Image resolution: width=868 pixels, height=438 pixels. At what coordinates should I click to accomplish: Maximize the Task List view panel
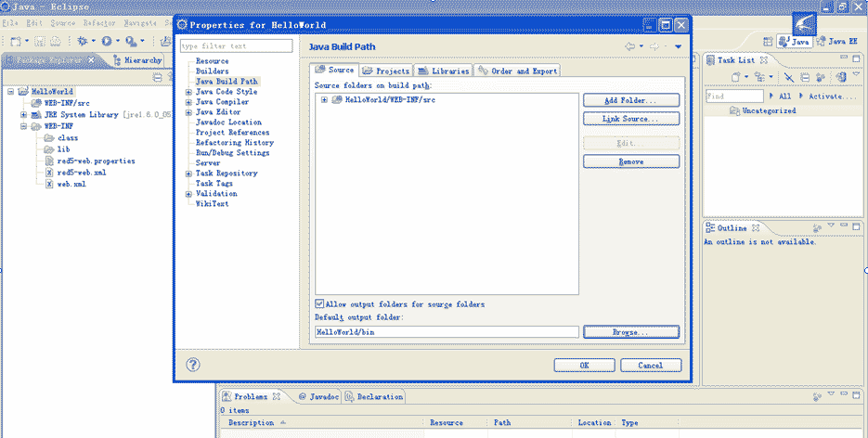tap(856, 58)
